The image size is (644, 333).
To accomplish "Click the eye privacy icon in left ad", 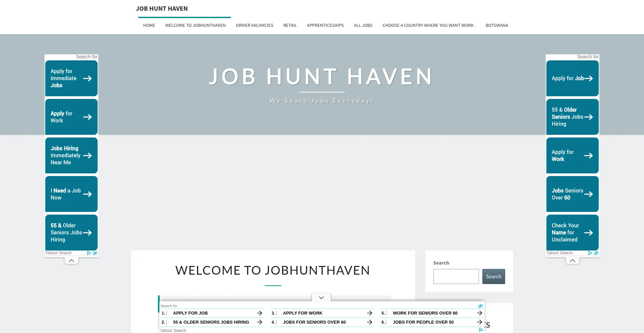I will click(x=95, y=253).
